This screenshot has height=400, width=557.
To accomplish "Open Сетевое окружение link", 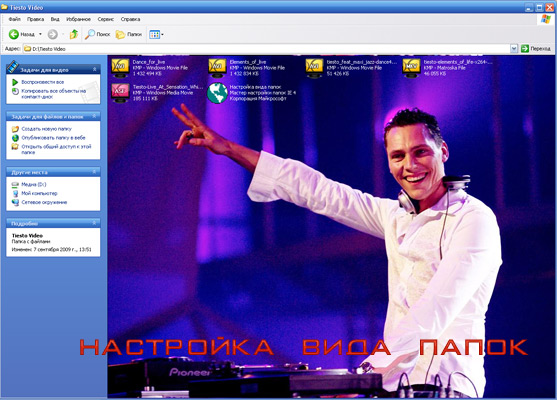I will tap(44, 202).
